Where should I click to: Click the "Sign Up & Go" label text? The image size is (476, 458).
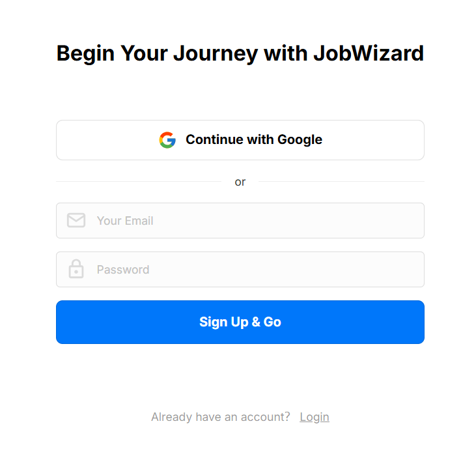240,322
